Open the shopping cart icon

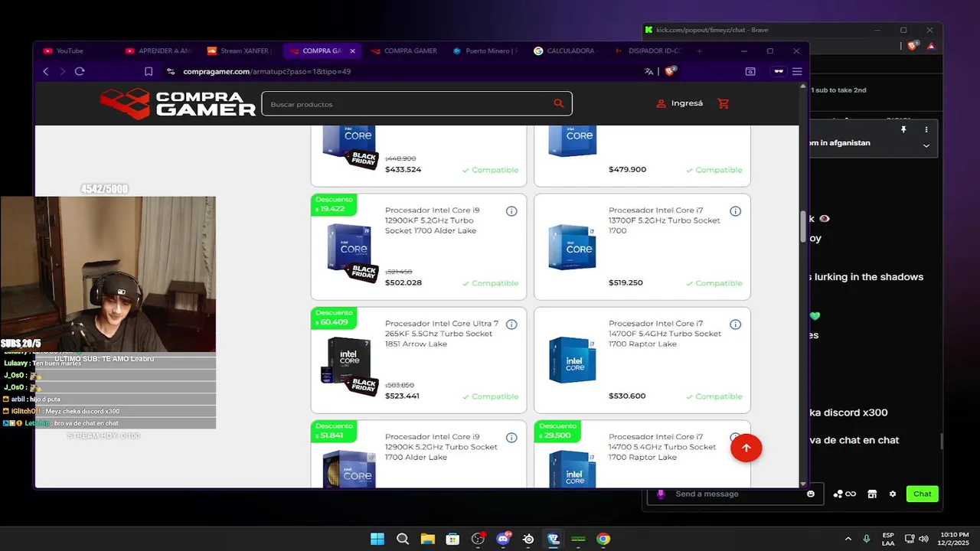[x=723, y=103]
